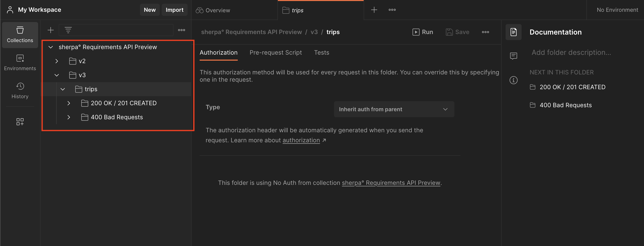Viewport: 644px width, 246px height.
Task: Click the trips breadcrumb name
Action: coord(333,32)
